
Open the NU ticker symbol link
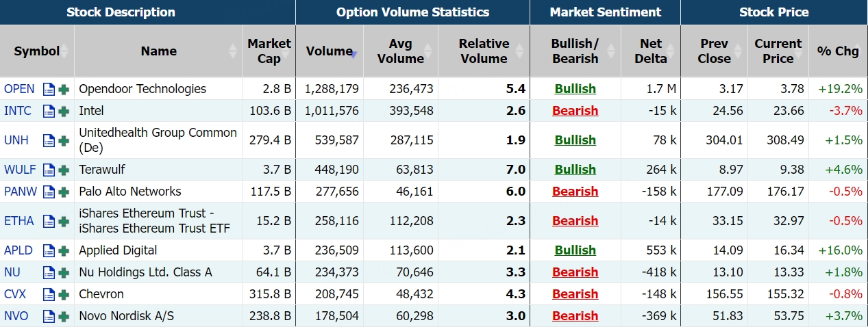pyautogui.click(x=12, y=272)
